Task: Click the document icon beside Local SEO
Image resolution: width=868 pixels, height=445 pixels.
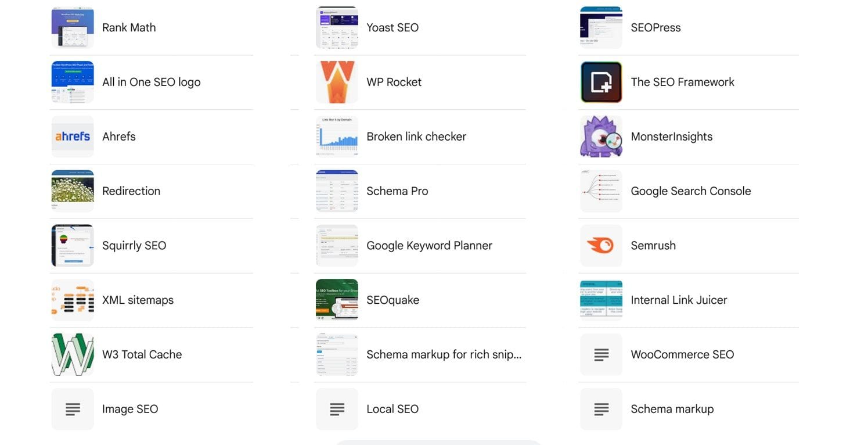Action: [337, 409]
